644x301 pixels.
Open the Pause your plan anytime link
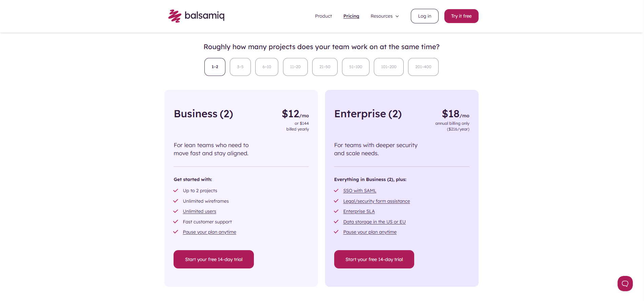coord(209,232)
